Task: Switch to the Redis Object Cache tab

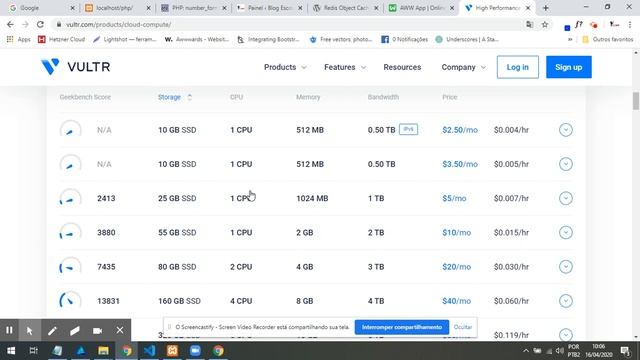Action: click(345, 8)
